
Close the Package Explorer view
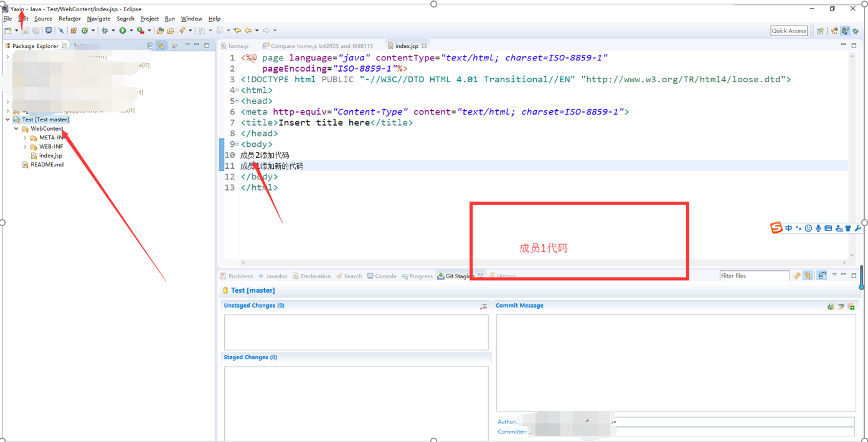[64, 45]
